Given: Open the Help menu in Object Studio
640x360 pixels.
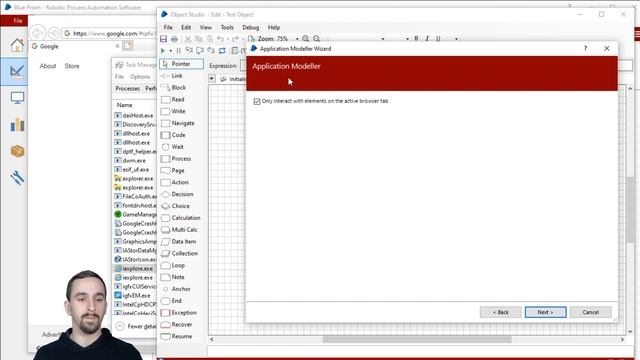Looking at the screenshot, I should (x=274, y=27).
